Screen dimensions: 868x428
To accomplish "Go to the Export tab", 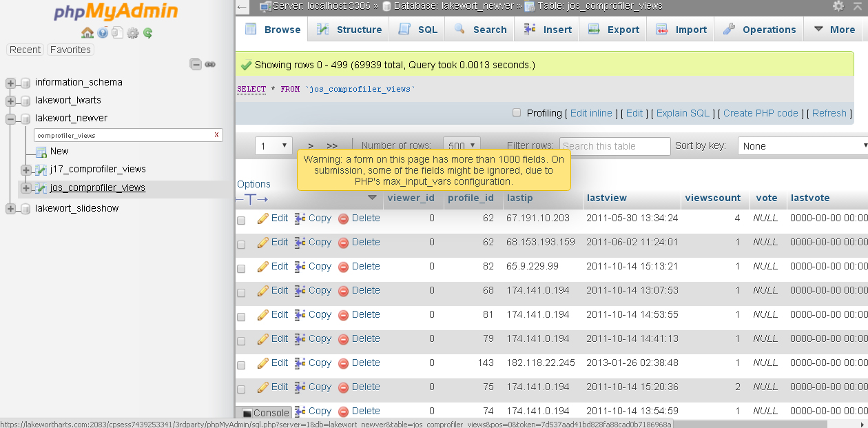I will point(613,30).
